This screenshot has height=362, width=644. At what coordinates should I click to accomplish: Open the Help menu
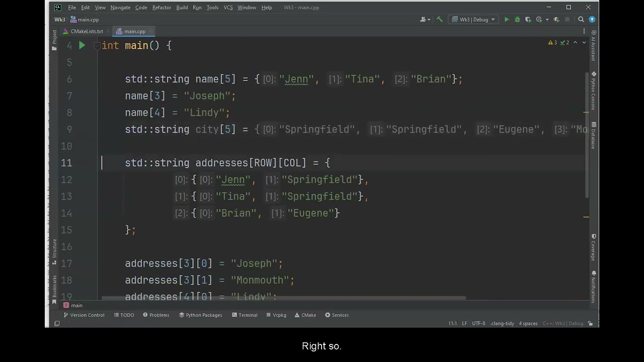pyautogui.click(x=267, y=8)
